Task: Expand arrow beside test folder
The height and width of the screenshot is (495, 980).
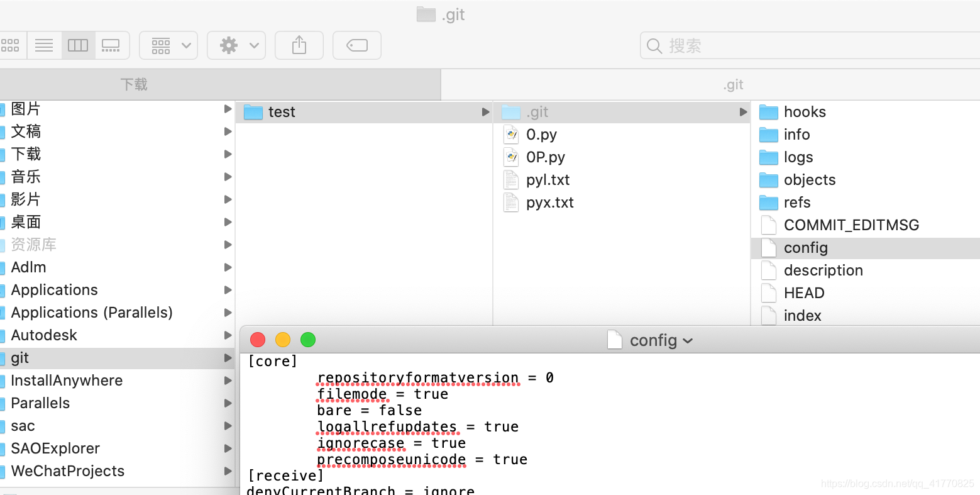Action: click(x=485, y=112)
